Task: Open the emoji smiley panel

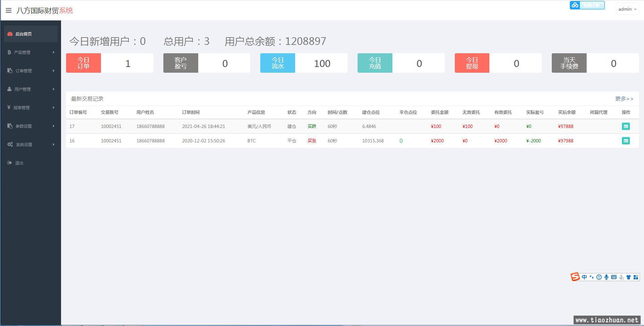Action: [x=599, y=277]
